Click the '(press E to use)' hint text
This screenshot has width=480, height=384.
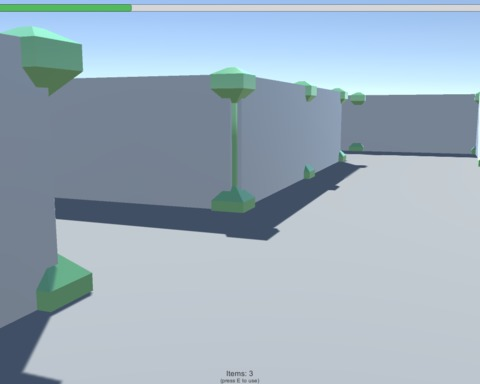pyautogui.click(x=240, y=381)
